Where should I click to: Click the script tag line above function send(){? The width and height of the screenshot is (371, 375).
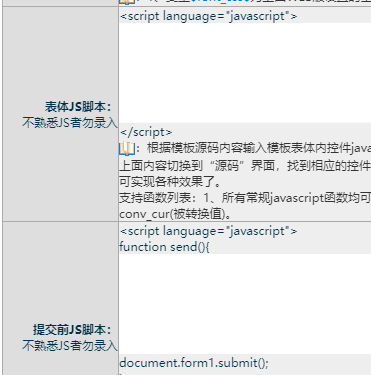(x=208, y=231)
